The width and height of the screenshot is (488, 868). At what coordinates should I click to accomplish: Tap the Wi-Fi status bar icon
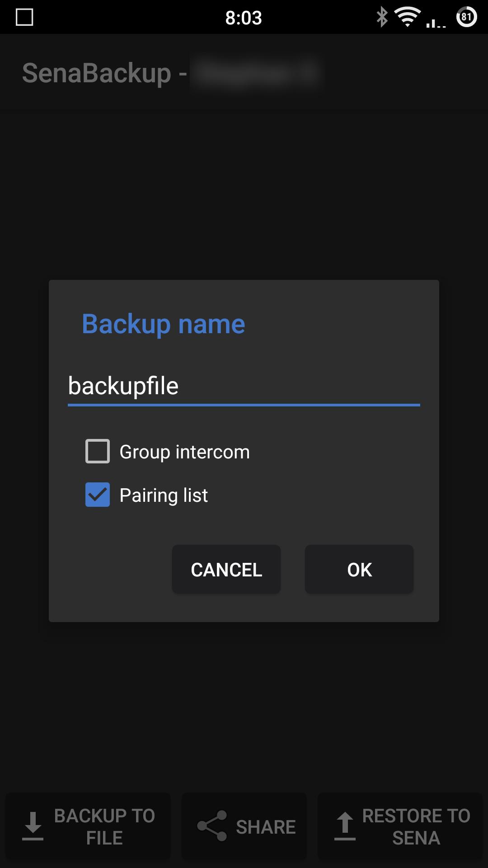pos(407,17)
